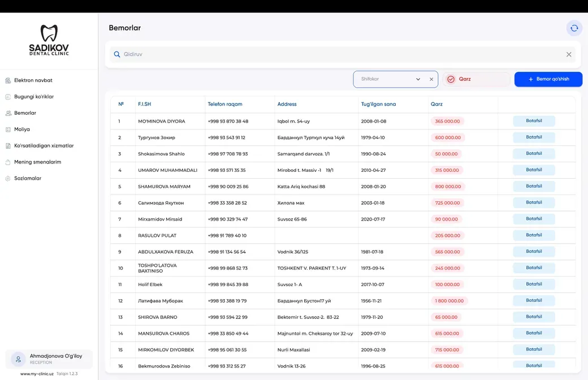588x380 pixels.
Task: Open Ko'rsatiladigan xizmatlar menu item
Action: click(x=44, y=145)
